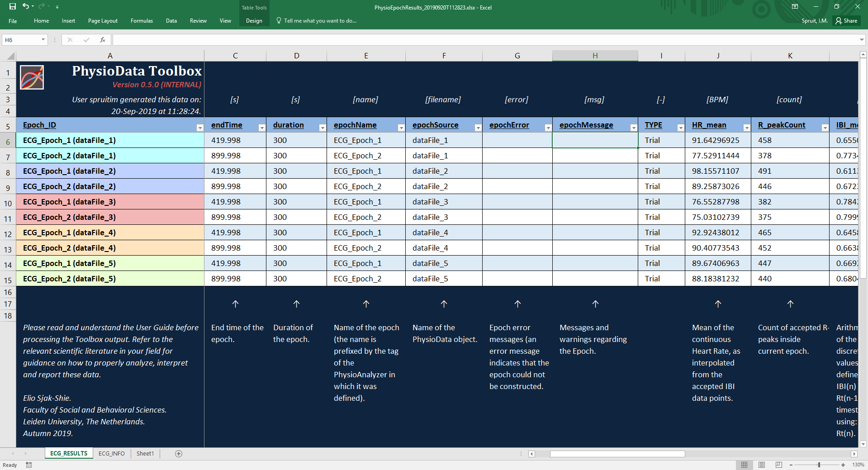Switch to ECG_RESULTS sheet tab

point(69,453)
